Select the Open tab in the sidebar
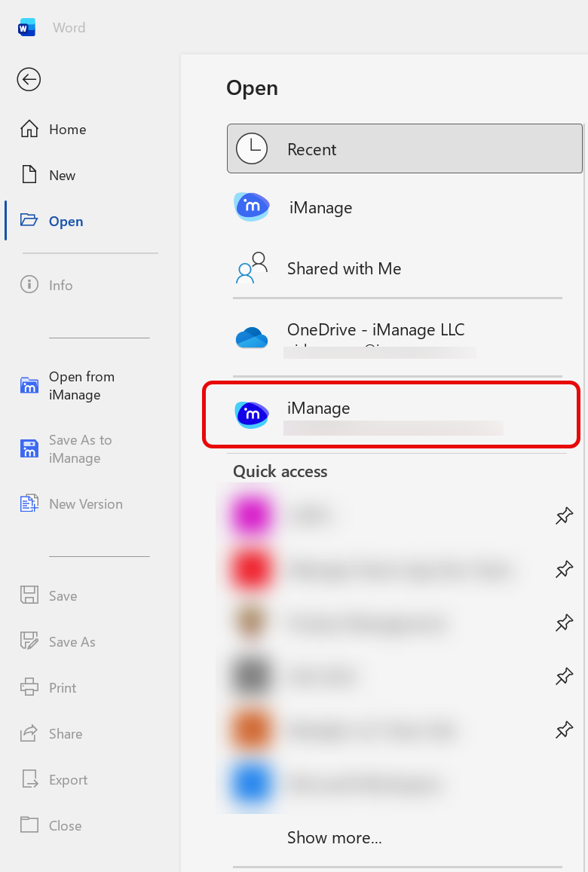 [x=52, y=222]
